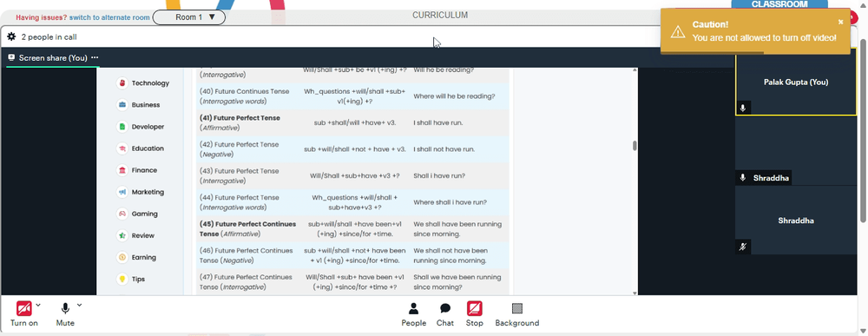
Task: Stop screen sharing
Action: click(475, 313)
